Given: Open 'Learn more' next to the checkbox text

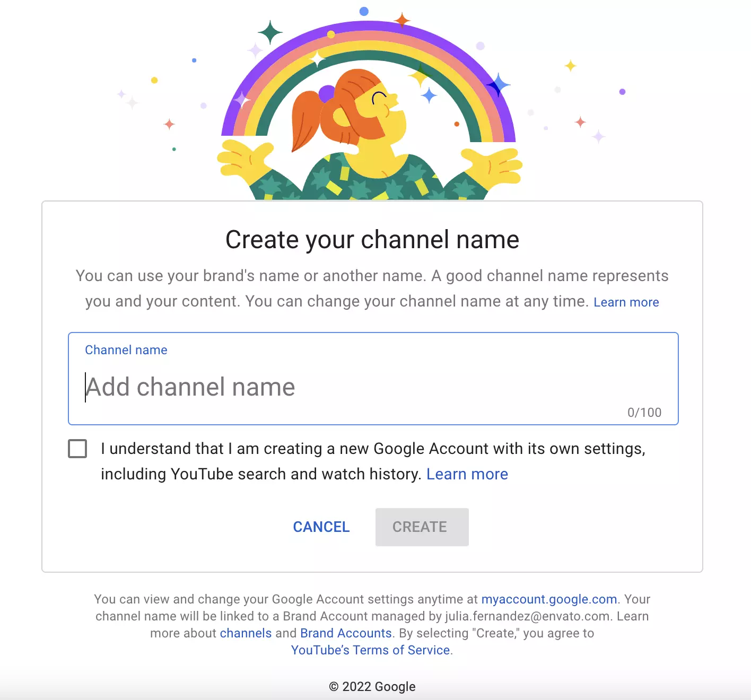Looking at the screenshot, I should [467, 474].
